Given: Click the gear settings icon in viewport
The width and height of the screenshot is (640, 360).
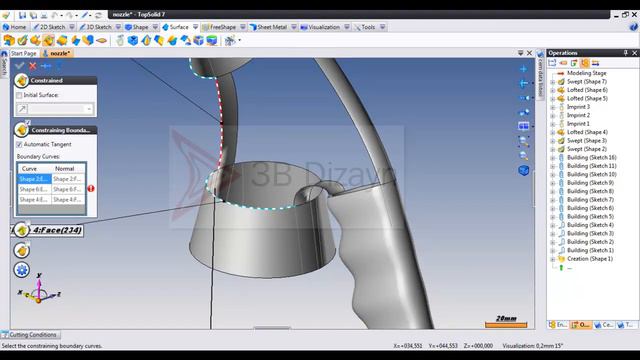Looking at the screenshot, I should (x=22, y=270).
